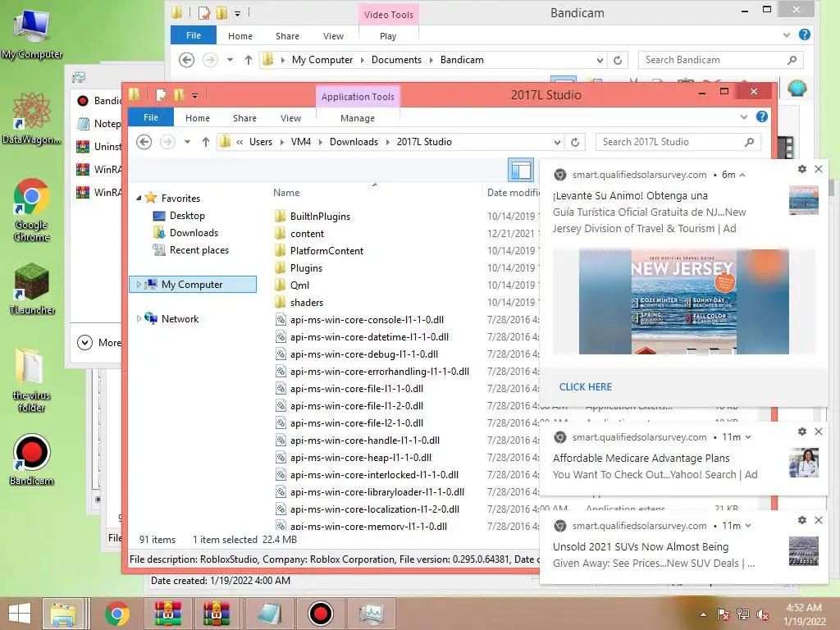Open the virus folder on desktop
Viewport: 840px width, 630px height.
31,380
